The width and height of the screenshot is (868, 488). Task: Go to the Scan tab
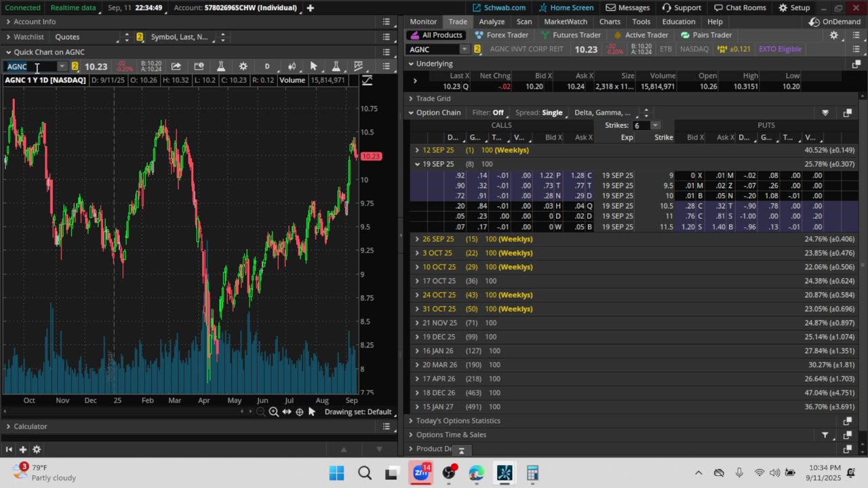(524, 22)
